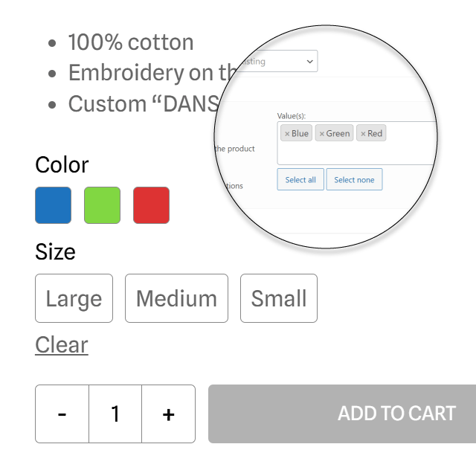This screenshot has height=476, width=476.
Task: Click the Select none button
Action: (x=354, y=180)
